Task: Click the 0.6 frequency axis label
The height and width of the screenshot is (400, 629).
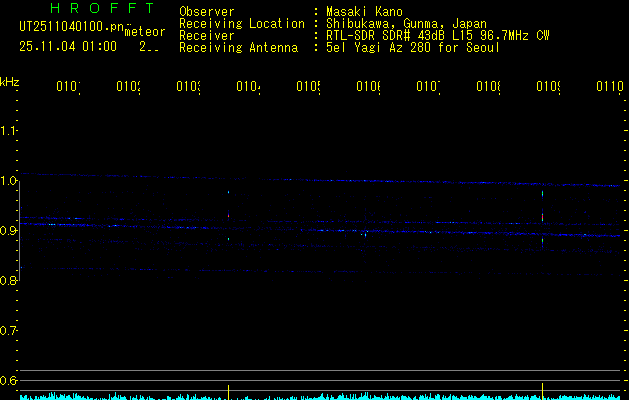Action: pos(10,381)
